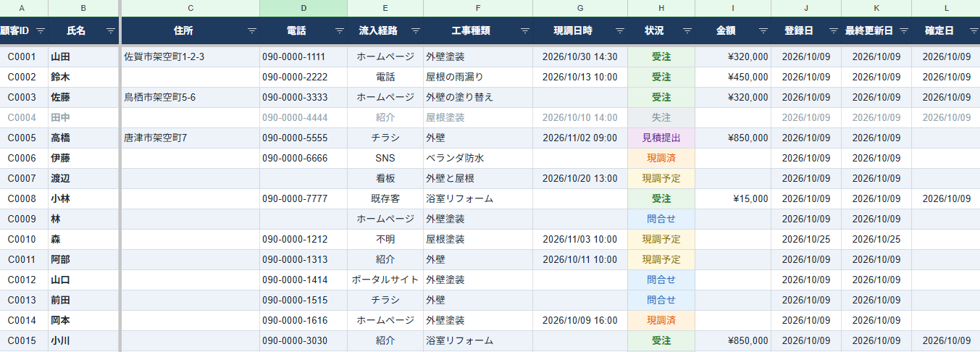980x352 pixels.
Task: Click 流入経路 cell 看板
Action: 385,178
